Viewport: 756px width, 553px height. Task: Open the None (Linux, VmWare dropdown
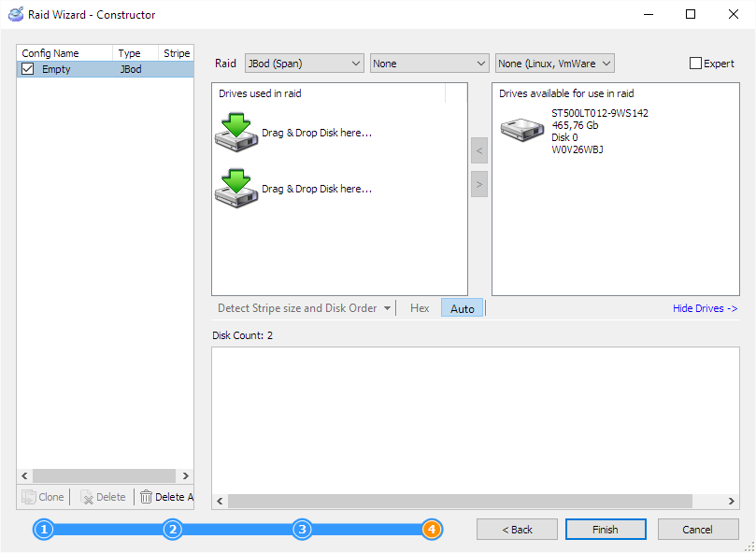[x=555, y=64]
